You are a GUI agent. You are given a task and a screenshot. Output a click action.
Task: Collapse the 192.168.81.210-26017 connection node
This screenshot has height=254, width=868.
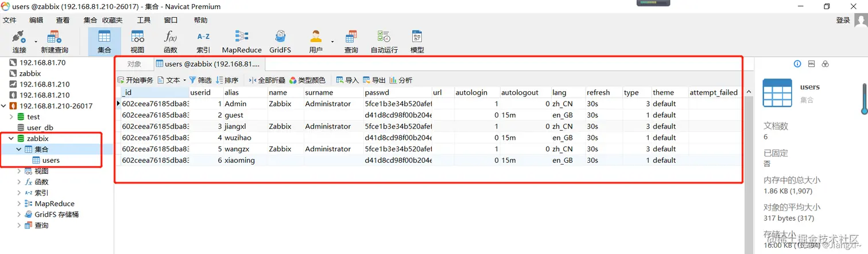4,106
